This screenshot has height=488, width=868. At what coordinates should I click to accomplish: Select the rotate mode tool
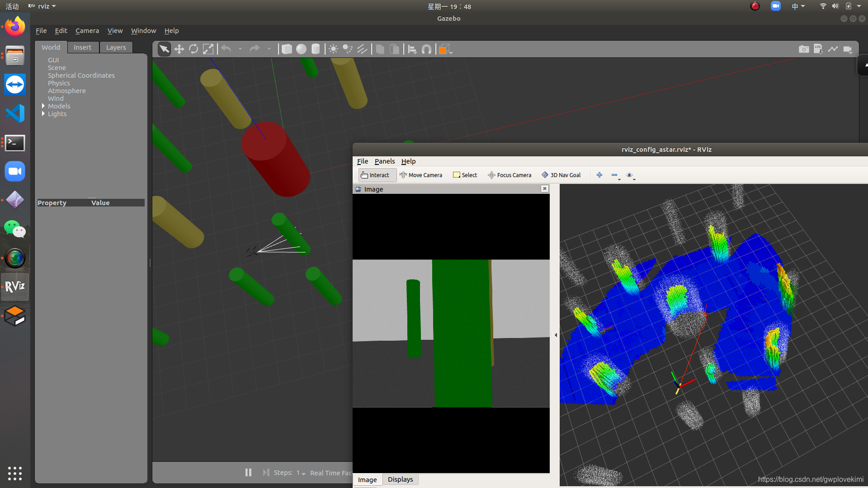(193, 49)
